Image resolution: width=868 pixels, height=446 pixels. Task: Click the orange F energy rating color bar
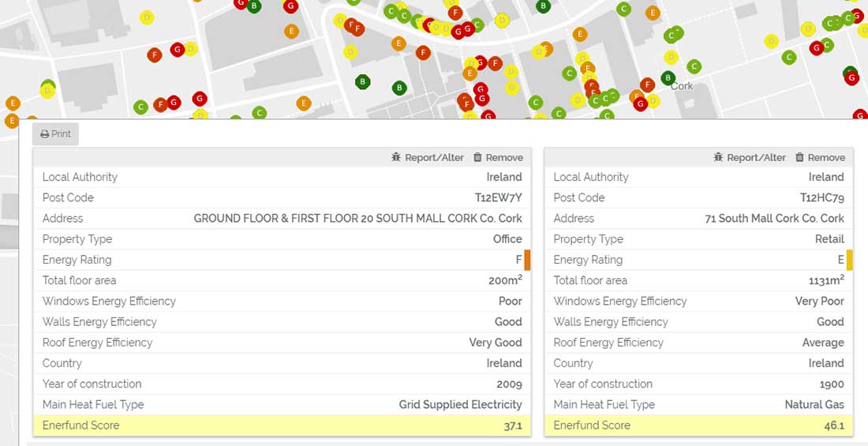pos(527,260)
